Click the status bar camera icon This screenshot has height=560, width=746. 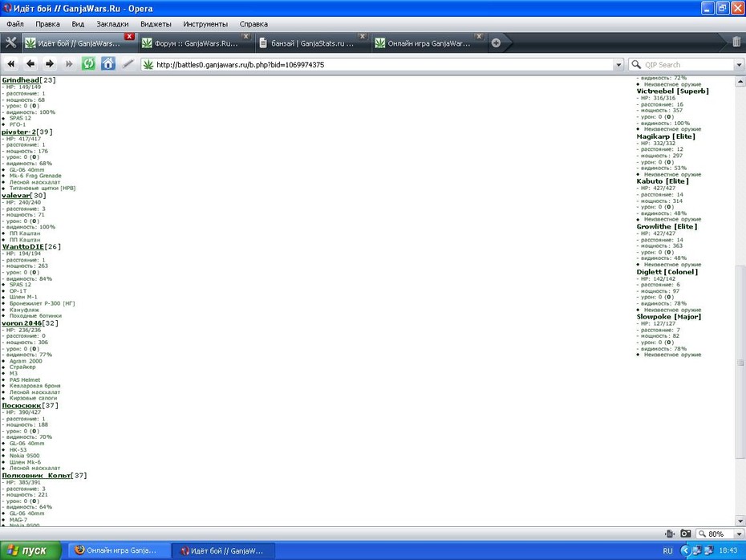point(685,534)
